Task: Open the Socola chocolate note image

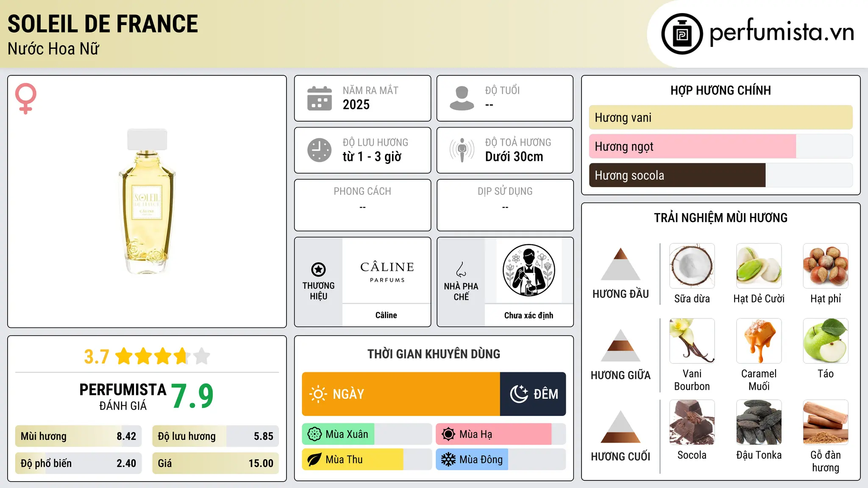Action: pyautogui.click(x=692, y=422)
